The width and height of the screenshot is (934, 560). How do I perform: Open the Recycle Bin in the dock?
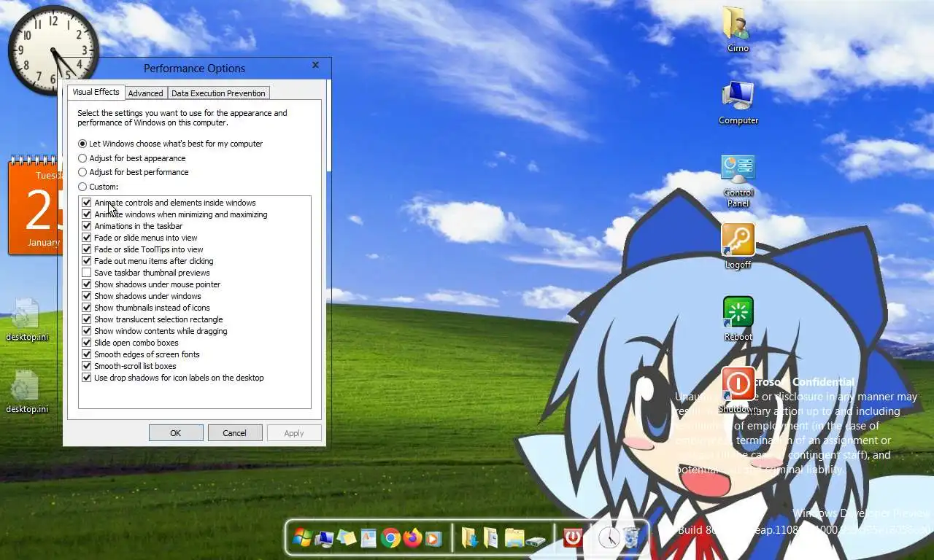630,538
